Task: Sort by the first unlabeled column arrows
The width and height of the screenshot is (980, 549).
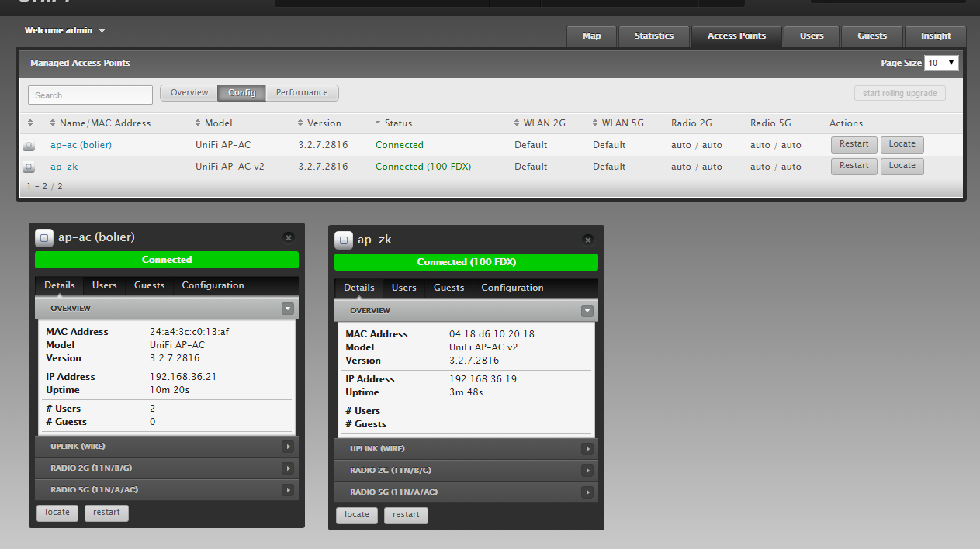Action: (30, 123)
